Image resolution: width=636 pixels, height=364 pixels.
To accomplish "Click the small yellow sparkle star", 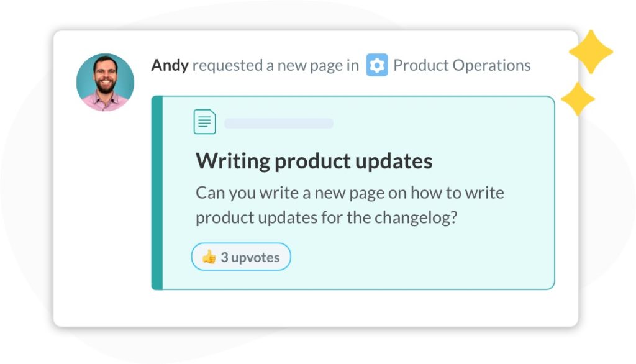I will pos(578,99).
